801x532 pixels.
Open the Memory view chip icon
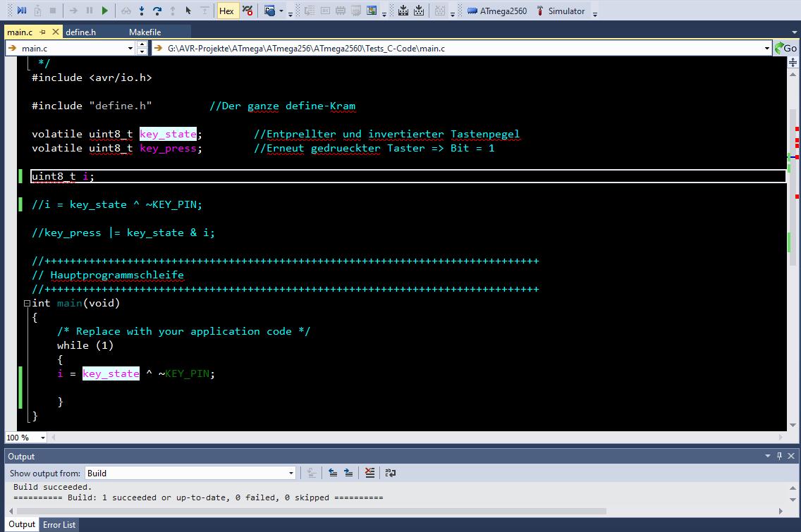341,10
